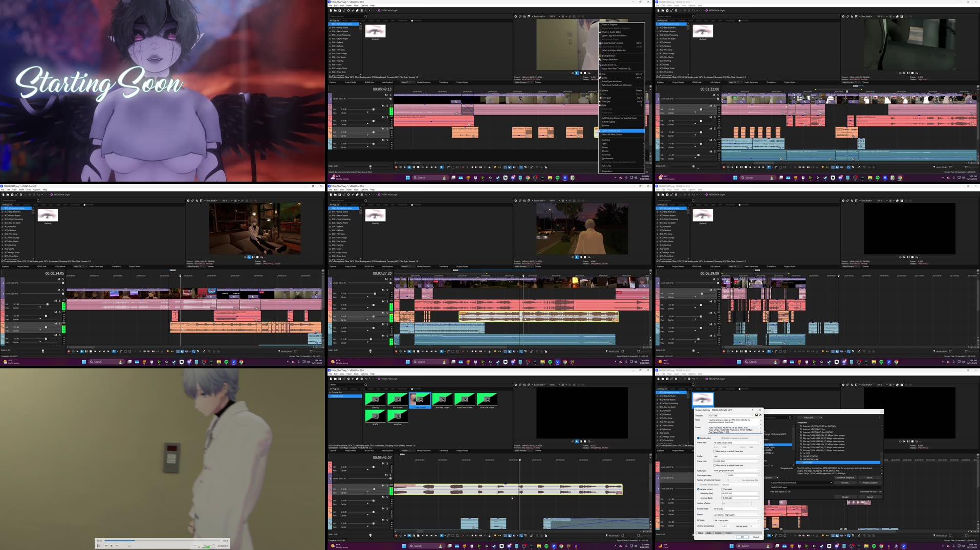Favorite the SHORTS/TIKTOK template star
The image size is (980, 550).
point(801,456)
